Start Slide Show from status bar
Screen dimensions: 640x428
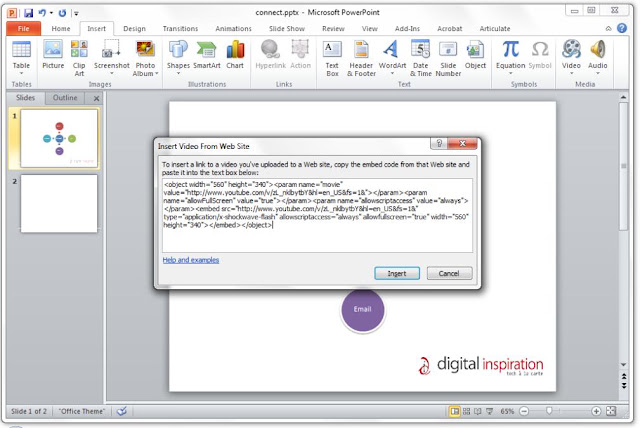click(489, 411)
